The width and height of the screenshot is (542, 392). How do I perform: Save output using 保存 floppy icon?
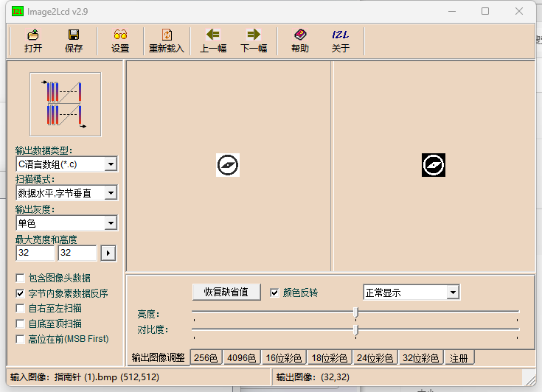click(73, 41)
